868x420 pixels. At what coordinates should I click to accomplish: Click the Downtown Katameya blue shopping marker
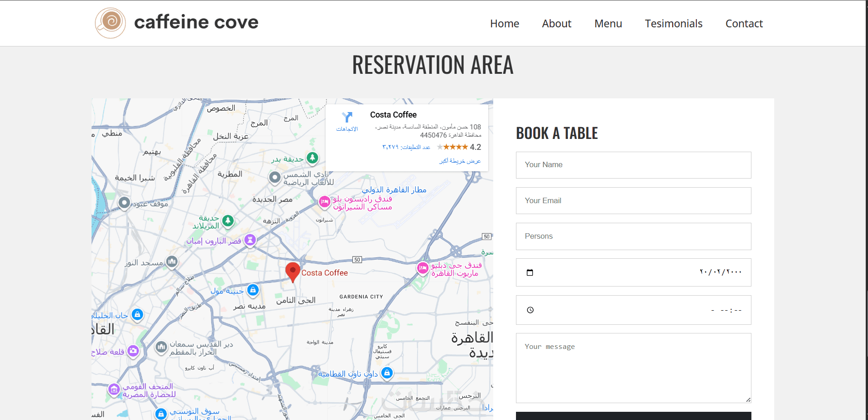387,373
